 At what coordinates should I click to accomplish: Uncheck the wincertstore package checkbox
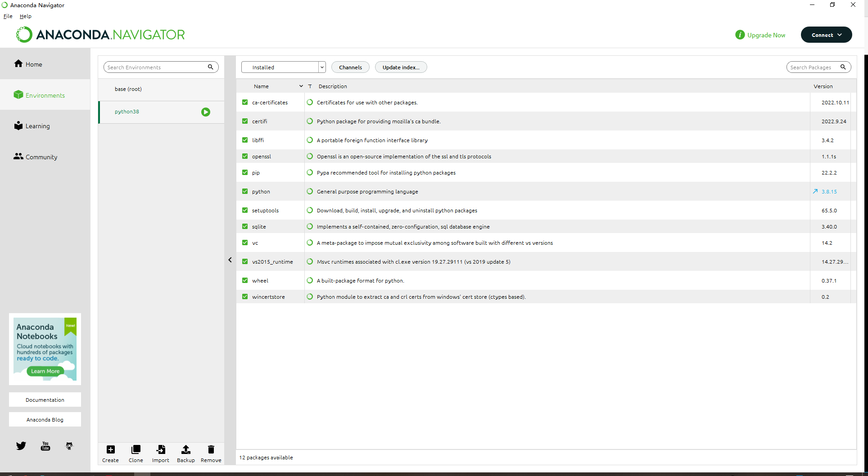(245, 296)
